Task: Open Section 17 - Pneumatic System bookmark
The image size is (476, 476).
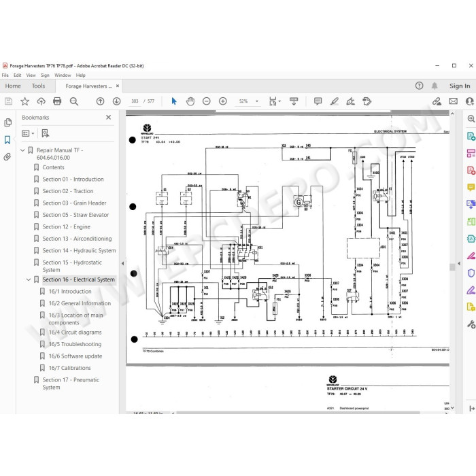Action: click(x=71, y=384)
